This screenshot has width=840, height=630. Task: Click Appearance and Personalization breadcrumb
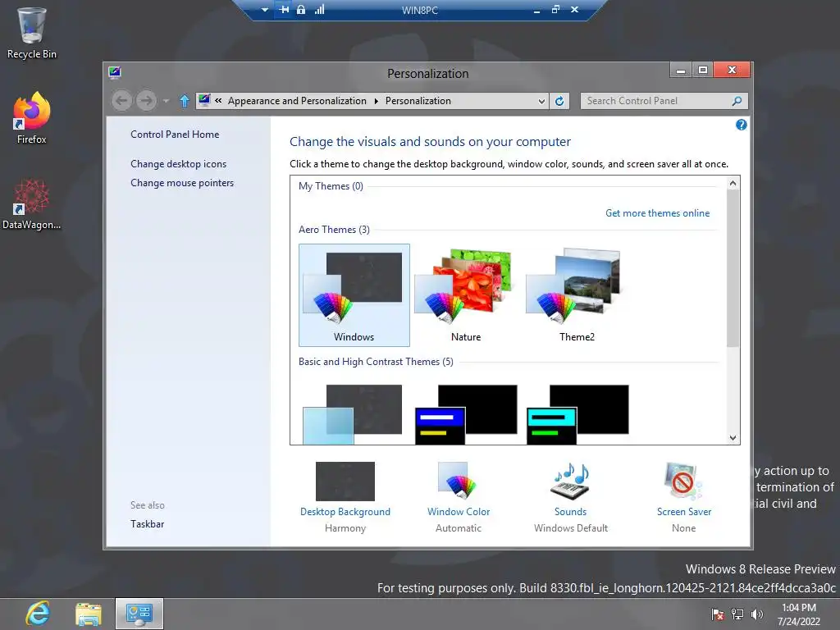(297, 101)
